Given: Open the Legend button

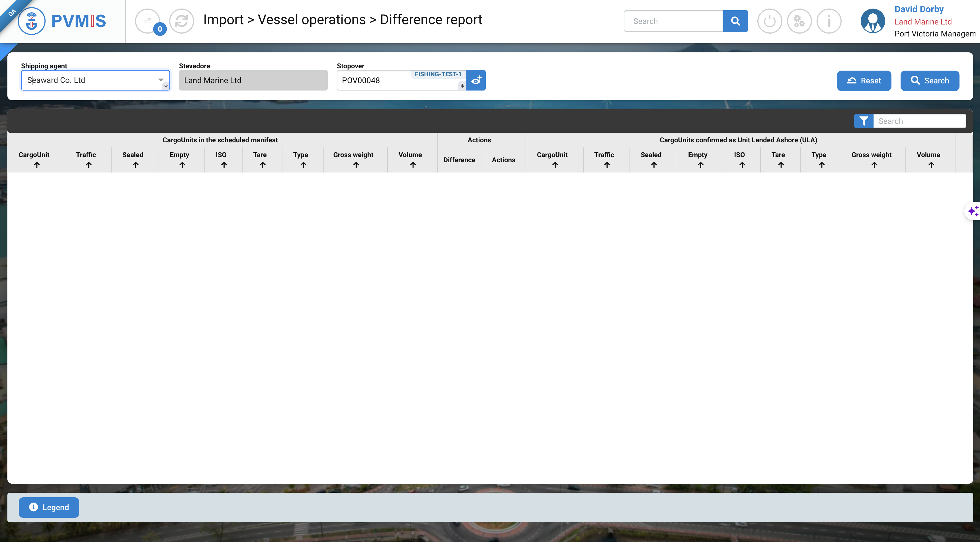Looking at the screenshot, I should click(x=49, y=507).
